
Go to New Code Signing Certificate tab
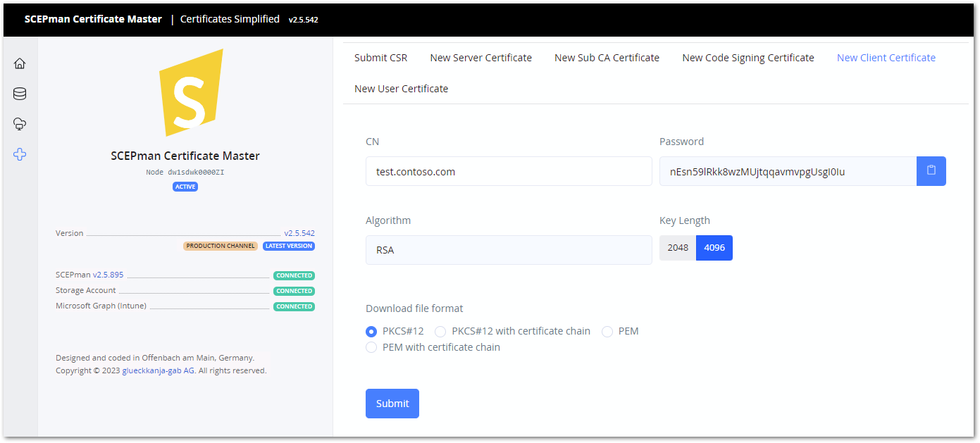[x=748, y=58]
